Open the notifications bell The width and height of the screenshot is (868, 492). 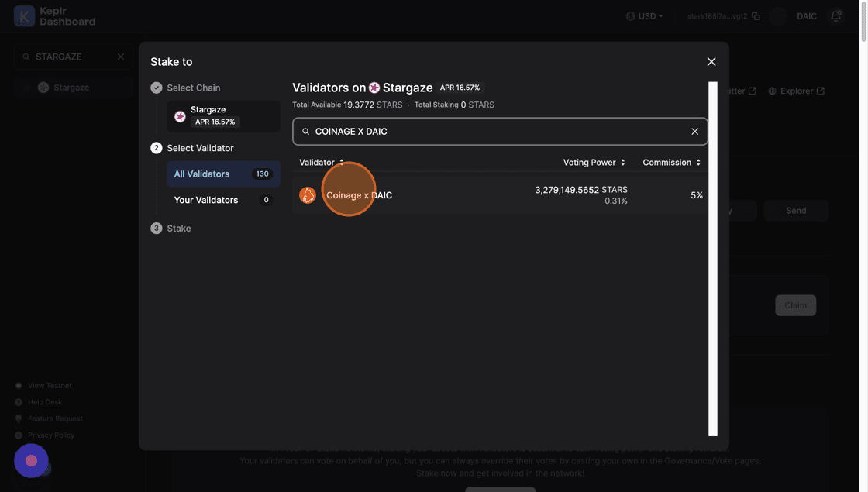pos(835,16)
